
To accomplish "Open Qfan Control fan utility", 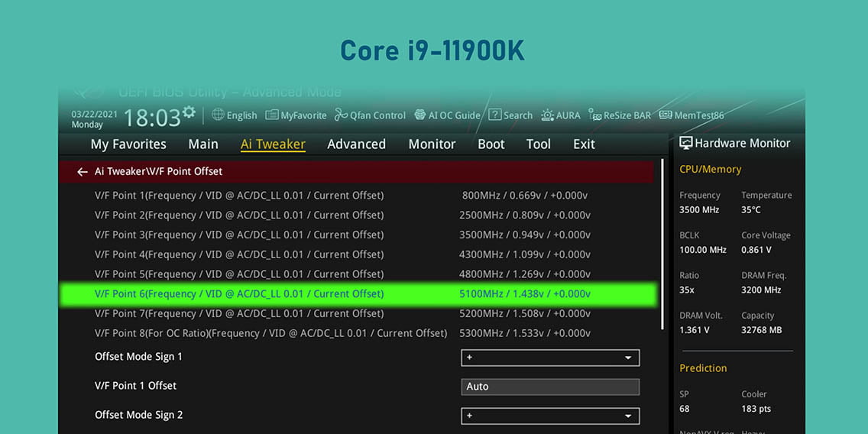I will click(370, 115).
